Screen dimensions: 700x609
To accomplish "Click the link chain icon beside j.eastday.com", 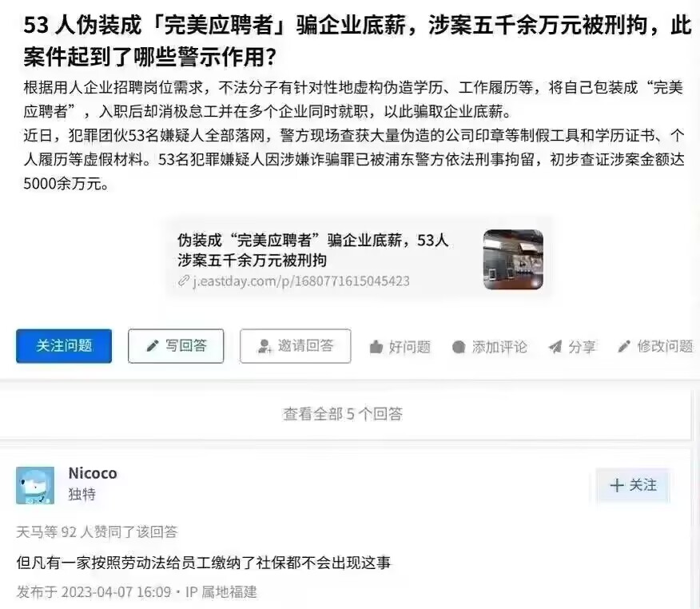I will click(184, 281).
